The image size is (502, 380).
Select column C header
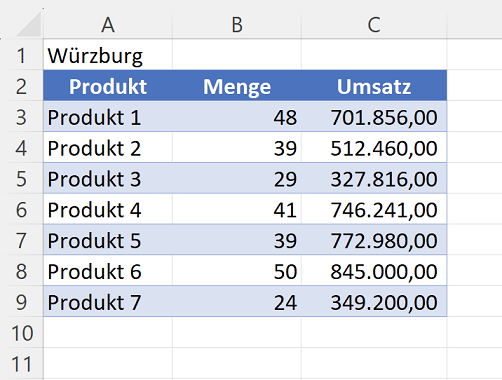pyautogui.click(x=374, y=25)
